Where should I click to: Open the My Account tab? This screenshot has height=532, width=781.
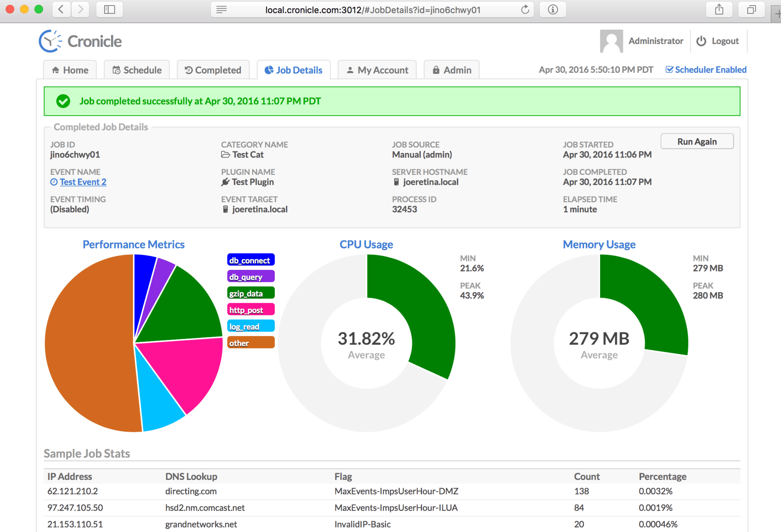pos(377,70)
